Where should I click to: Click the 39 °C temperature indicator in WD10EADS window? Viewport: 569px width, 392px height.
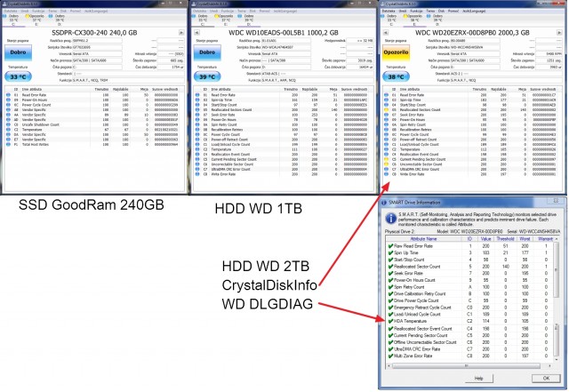pyautogui.click(x=207, y=77)
